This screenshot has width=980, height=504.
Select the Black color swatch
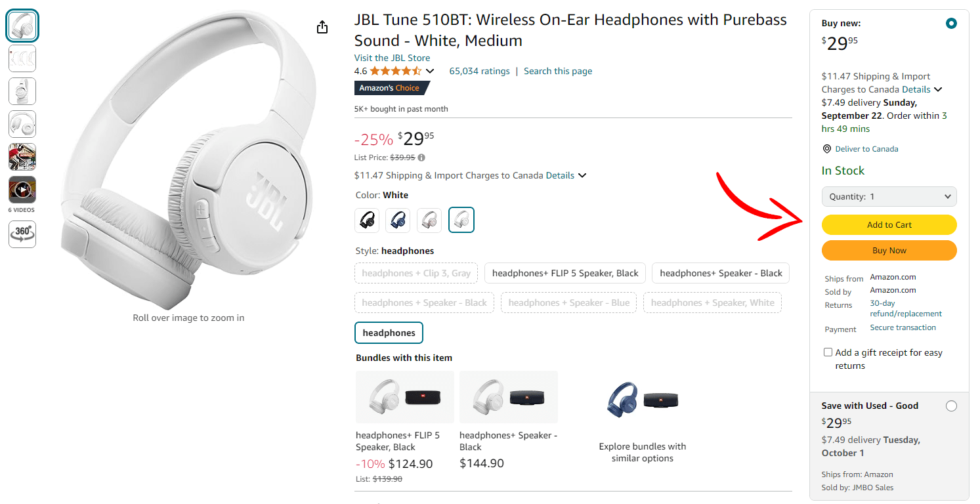366,220
